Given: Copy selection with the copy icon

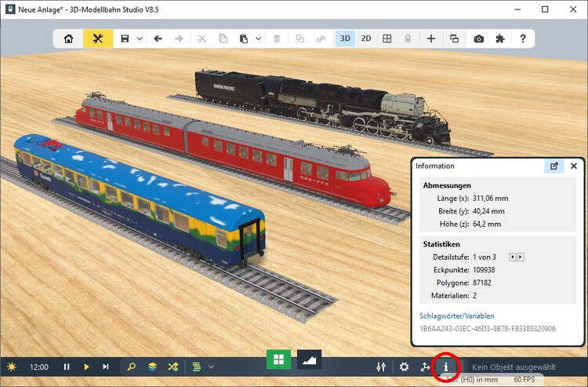Looking at the screenshot, I should pos(223,38).
